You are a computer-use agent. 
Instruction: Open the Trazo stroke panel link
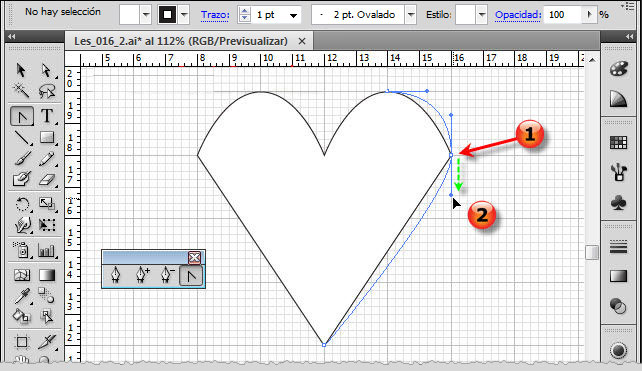tap(215, 15)
